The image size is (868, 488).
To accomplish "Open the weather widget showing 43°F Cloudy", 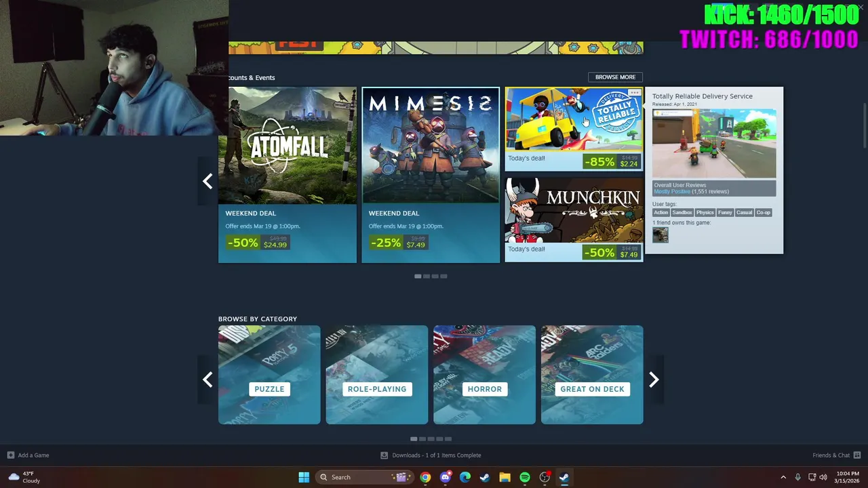I will point(24,477).
